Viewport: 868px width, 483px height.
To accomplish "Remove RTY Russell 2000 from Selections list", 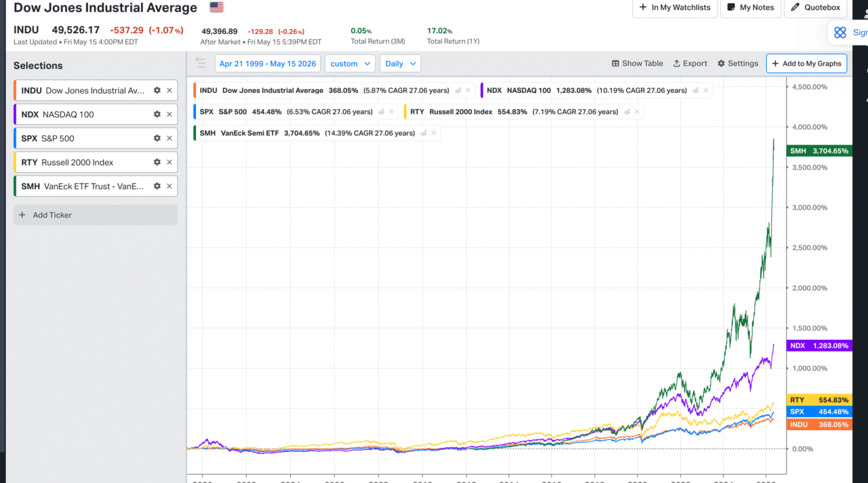I will (x=170, y=162).
